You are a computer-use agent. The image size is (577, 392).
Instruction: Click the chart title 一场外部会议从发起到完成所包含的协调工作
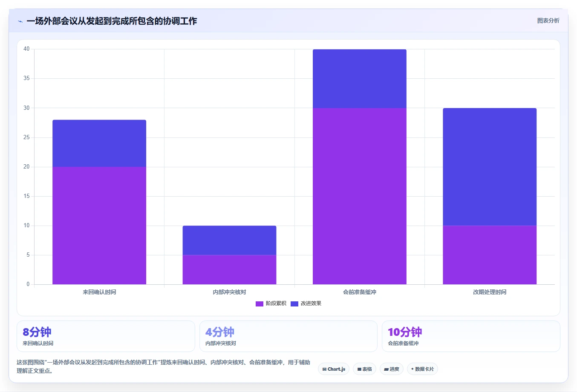pos(112,21)
